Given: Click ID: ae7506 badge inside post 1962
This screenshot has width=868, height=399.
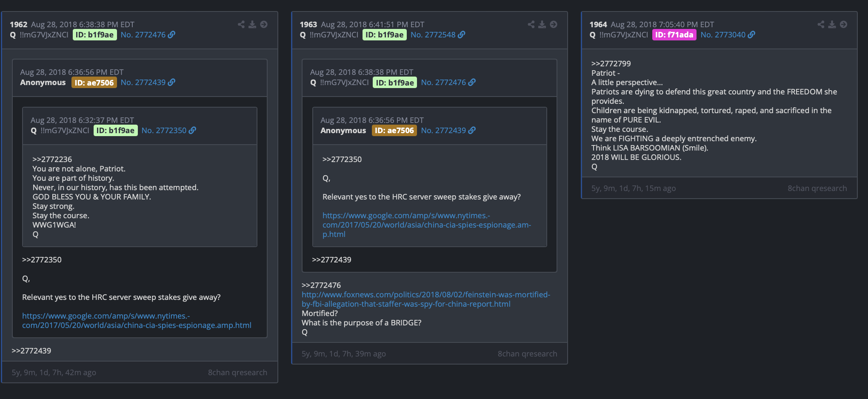Looking at the screenshot, I should (x=94, y=83).
